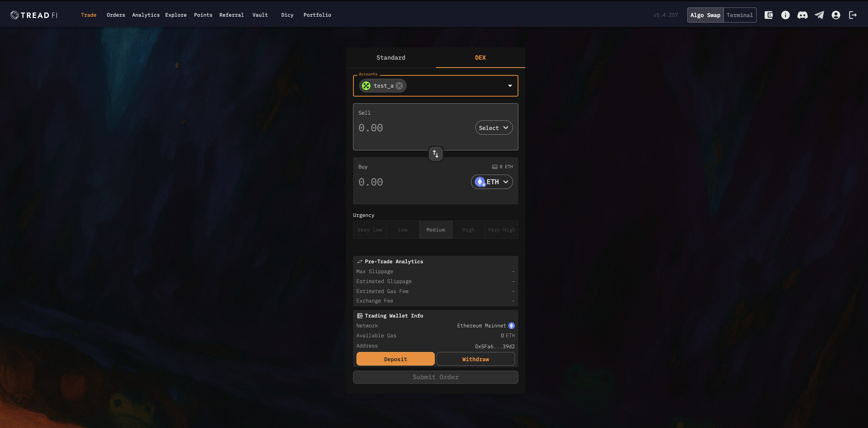Open the Analytics menu

point(146,15)
